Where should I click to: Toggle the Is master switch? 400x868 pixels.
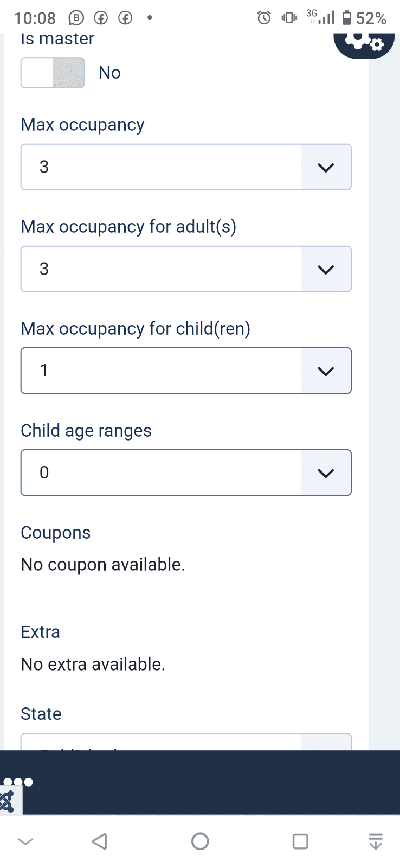pyautogui.click(x=53, y=73)
